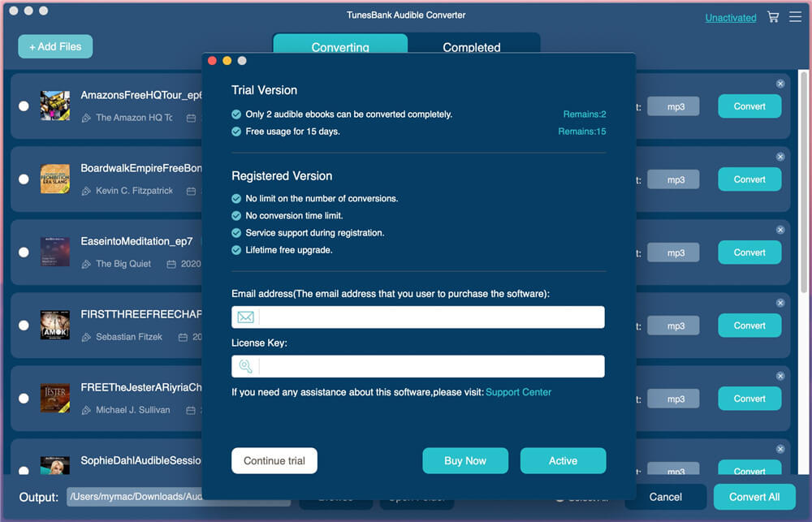Click 'SophieDahlAudibleSessio' file name
This screenshot has height=522, width=812.
point(140,459)
